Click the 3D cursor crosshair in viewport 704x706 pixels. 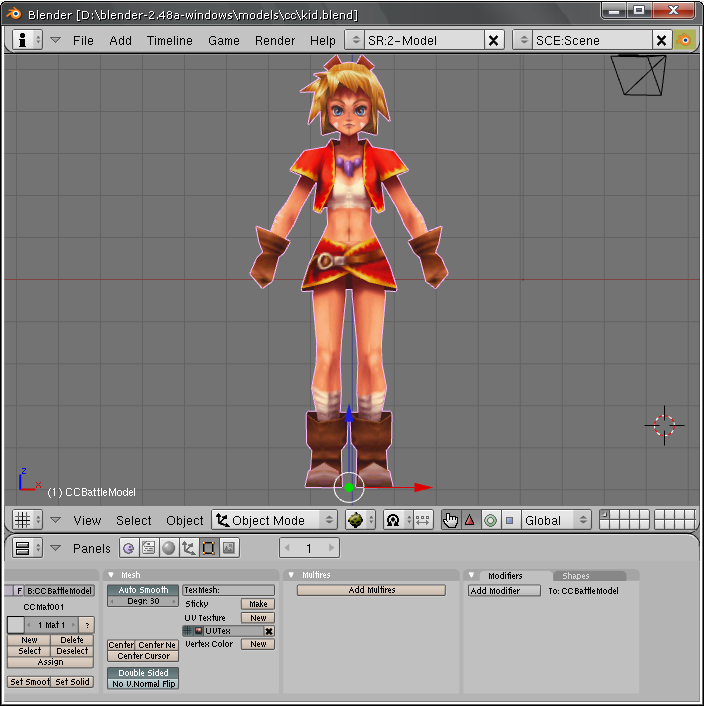664,425
